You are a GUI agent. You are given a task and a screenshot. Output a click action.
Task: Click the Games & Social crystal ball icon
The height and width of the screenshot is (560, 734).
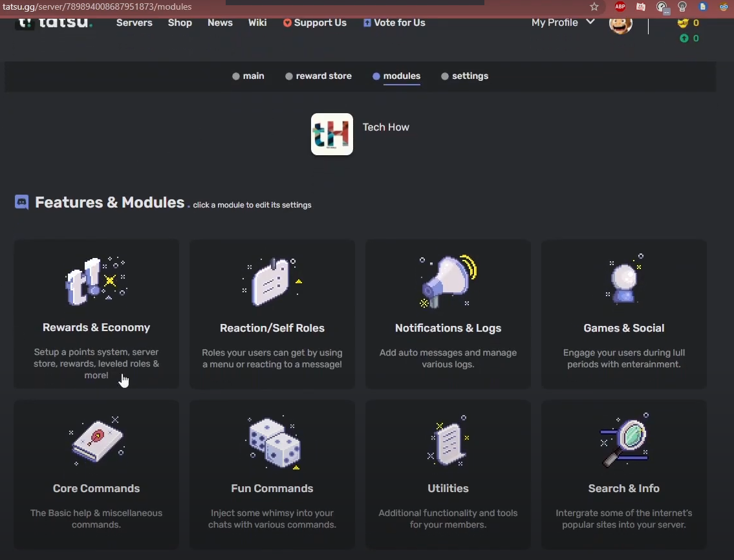(x=625, y=279)
